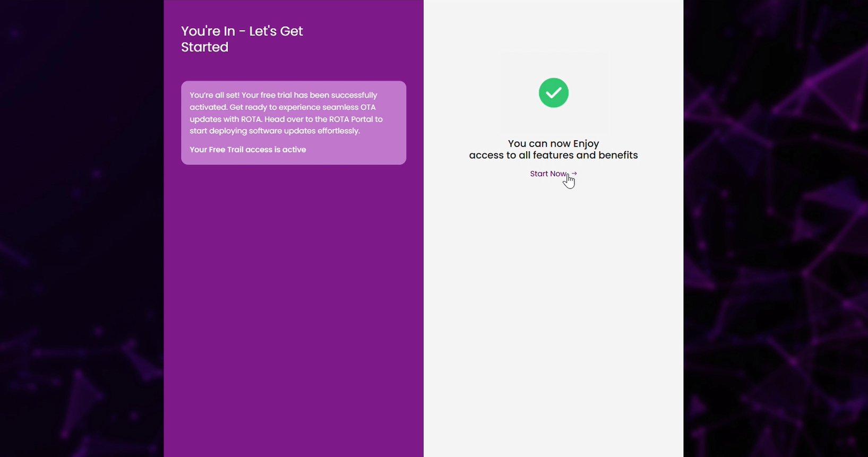
Task: Click the green checkmark success icon
Action: [x=553, y=93]
